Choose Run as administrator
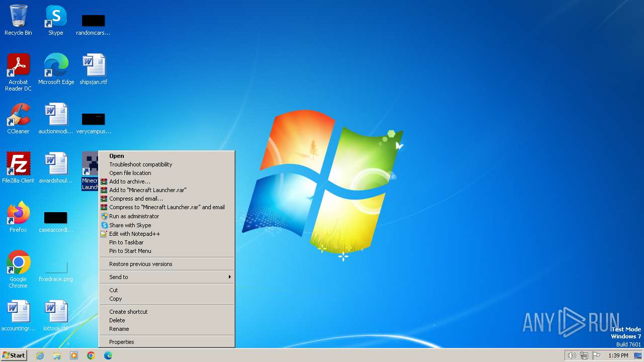 [167, 216]
